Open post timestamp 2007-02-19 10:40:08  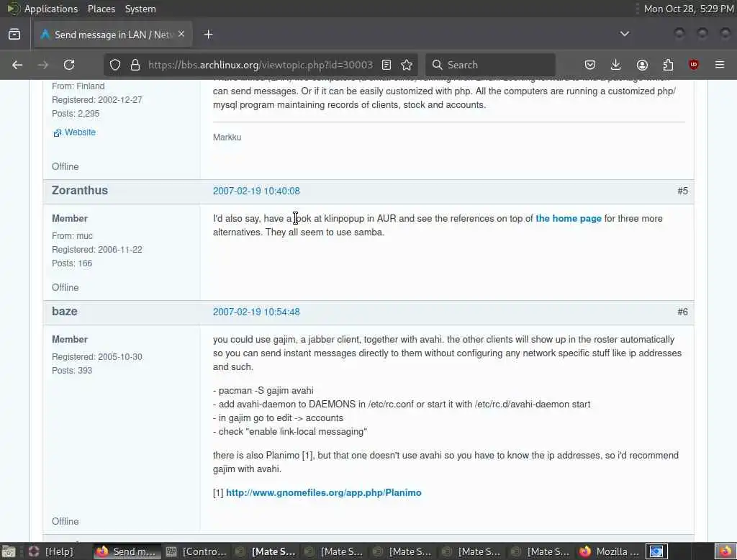(256, 191)
